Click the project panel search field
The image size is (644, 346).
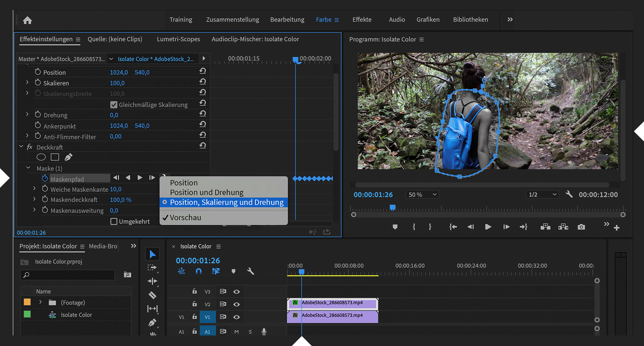click(x=68, y=275)
